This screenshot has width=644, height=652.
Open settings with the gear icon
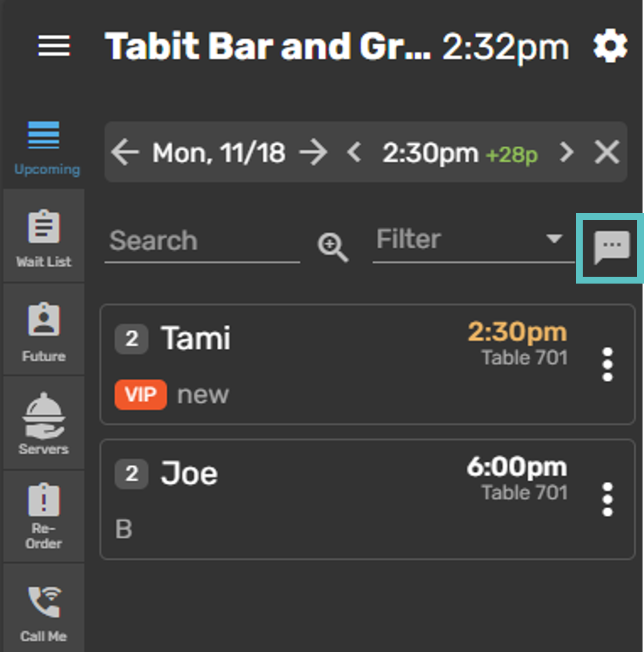pos(610,47)
